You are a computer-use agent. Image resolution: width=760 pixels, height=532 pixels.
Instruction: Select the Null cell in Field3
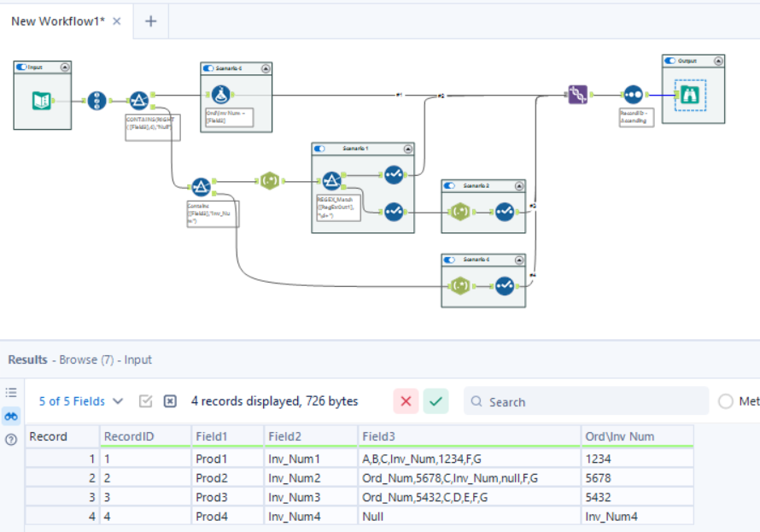(470, 517)
